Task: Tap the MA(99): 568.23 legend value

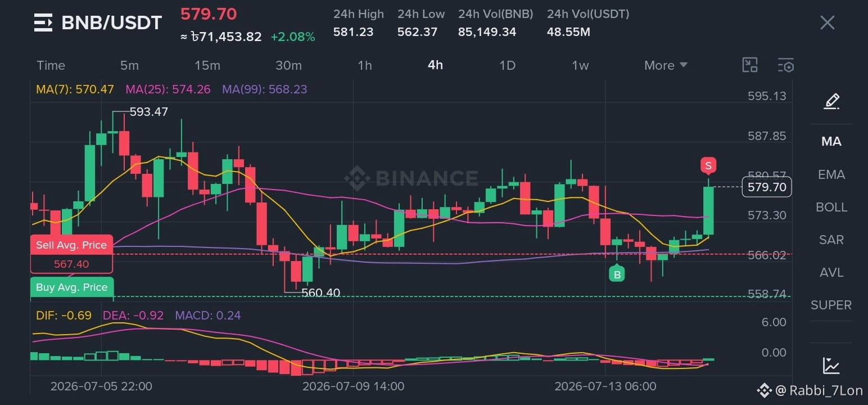Action: pos(265,89)
